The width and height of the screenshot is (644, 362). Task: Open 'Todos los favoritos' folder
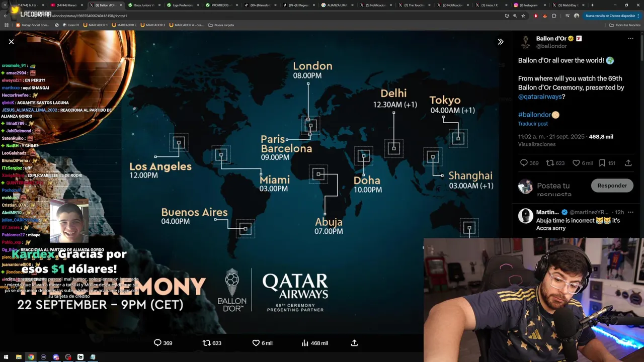(625, 25)
